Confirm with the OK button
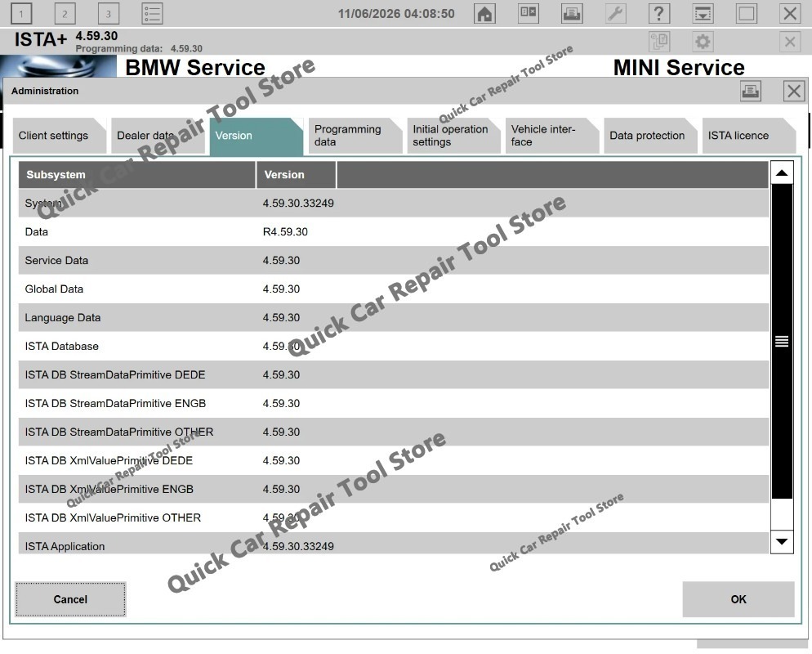 point(738,599)
